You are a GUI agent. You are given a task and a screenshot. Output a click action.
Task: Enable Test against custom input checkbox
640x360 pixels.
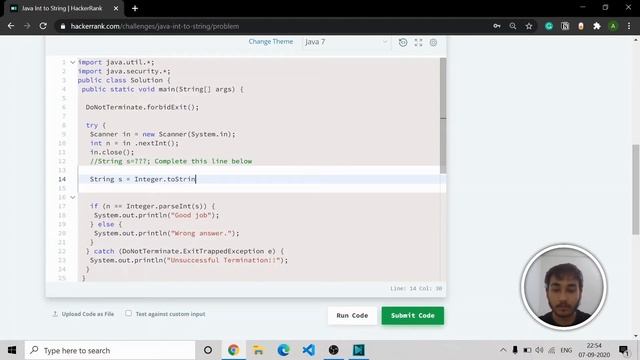point(129,313)
